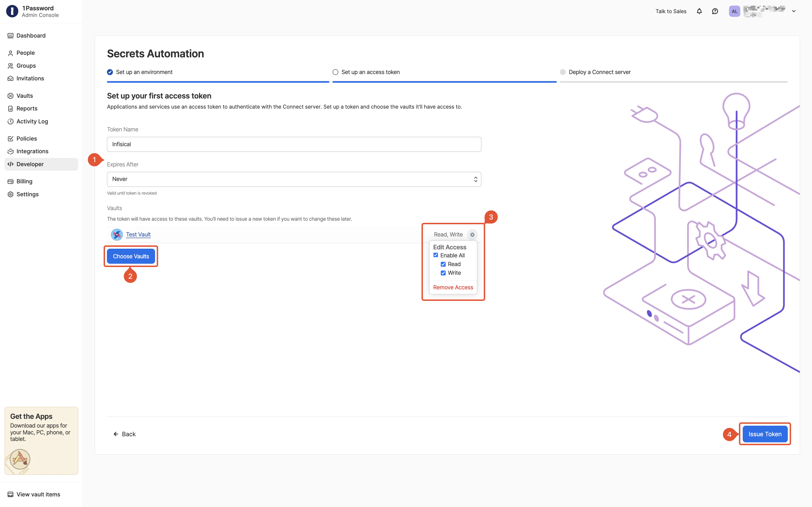812x507 pixels.
Task: Uncheck the Read access checkbox
Action: tap(443, 264)
